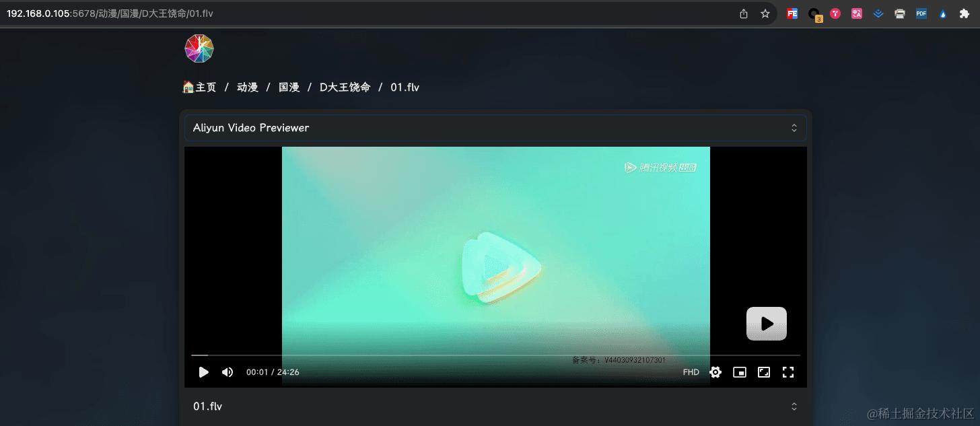The image size is (980, 426).
Task: Open the blue water drop extension
Action: 943,13
